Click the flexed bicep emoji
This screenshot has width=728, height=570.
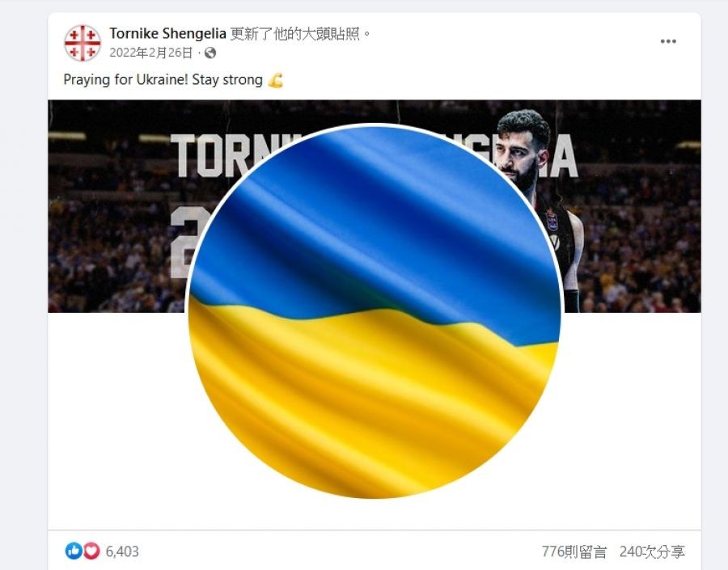coord(276,80)
